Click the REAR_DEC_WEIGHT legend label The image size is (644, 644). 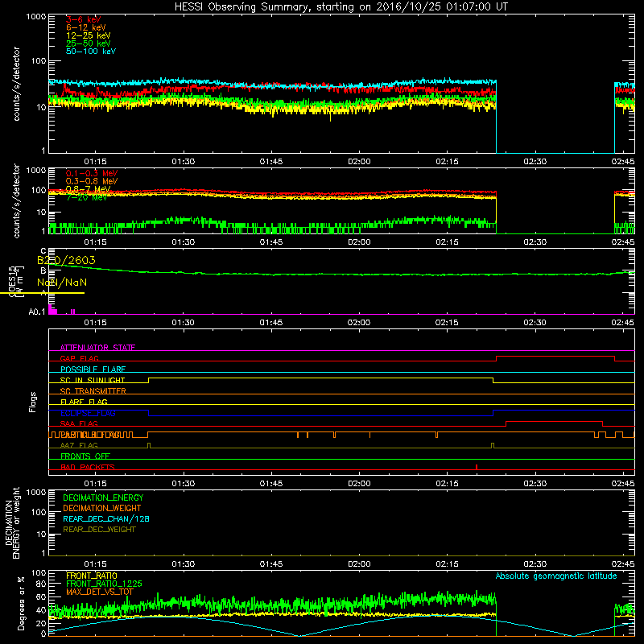point(99,530)
